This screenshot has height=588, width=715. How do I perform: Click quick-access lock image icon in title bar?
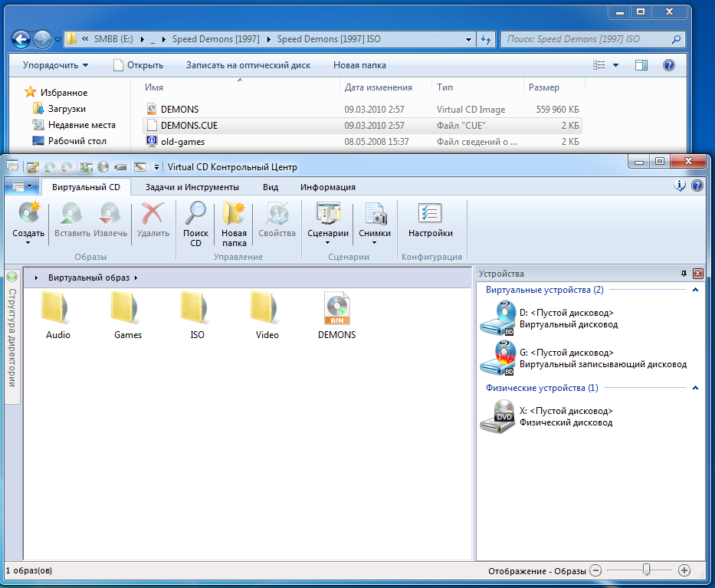tap(32, 167)
